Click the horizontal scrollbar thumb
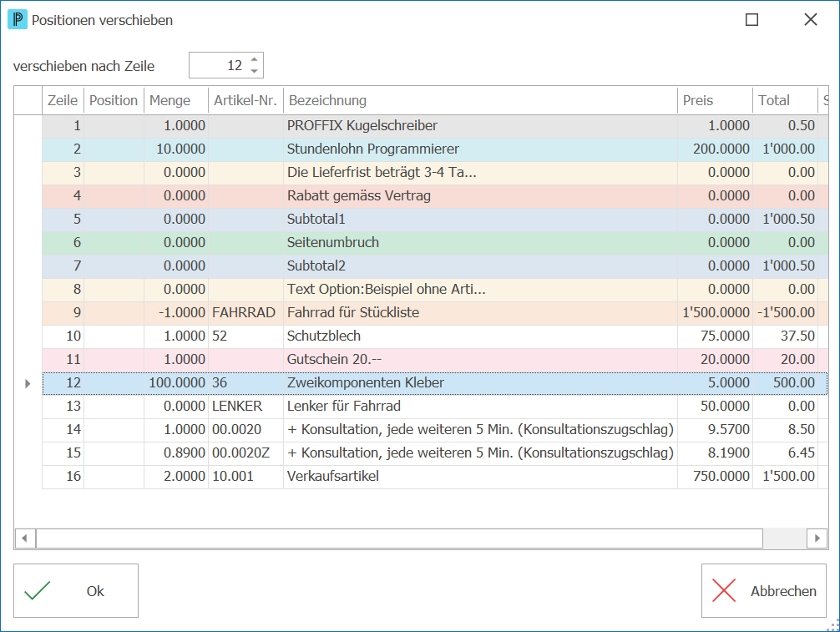 (399, 538)
